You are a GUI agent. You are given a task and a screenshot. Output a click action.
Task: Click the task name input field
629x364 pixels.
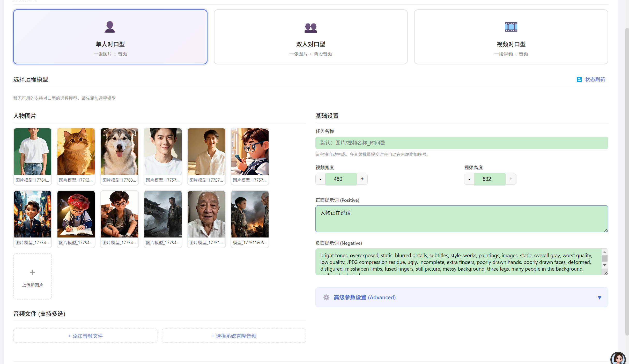[x=462, y=143]
